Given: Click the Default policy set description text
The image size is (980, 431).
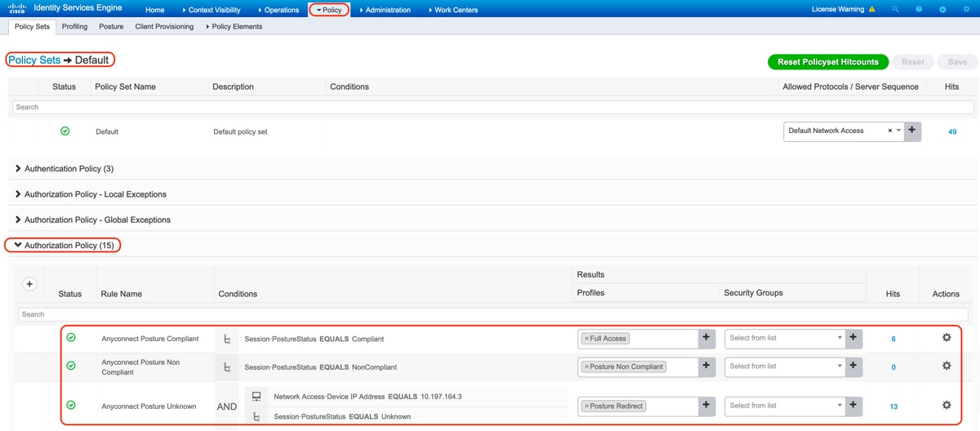Looking at the screenshot, I should point(240,131).
